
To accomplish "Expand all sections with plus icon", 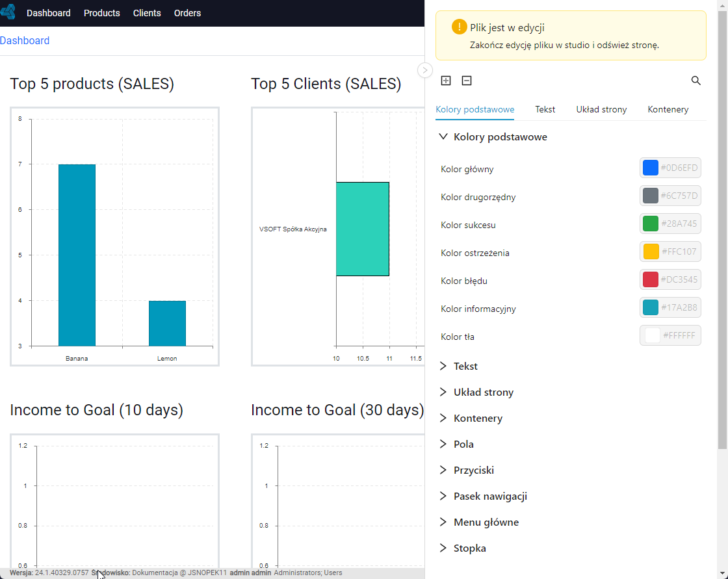I will tap(446, 81).
